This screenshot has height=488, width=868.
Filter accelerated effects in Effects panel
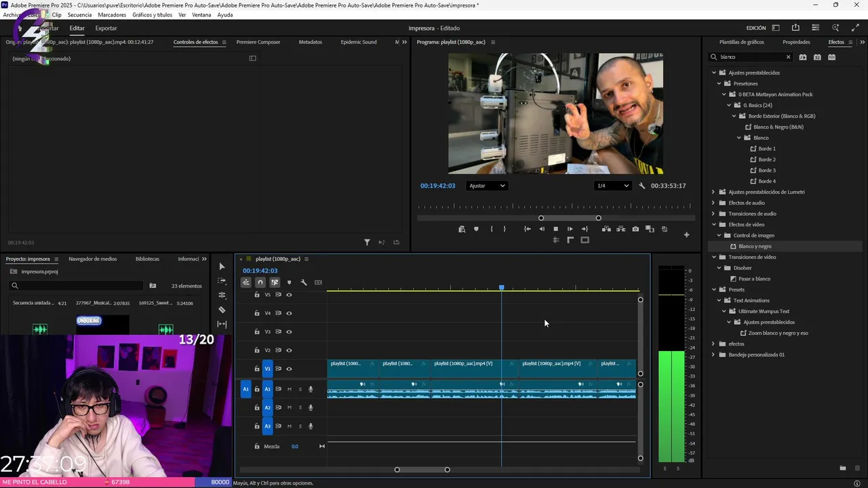[803, 57]
